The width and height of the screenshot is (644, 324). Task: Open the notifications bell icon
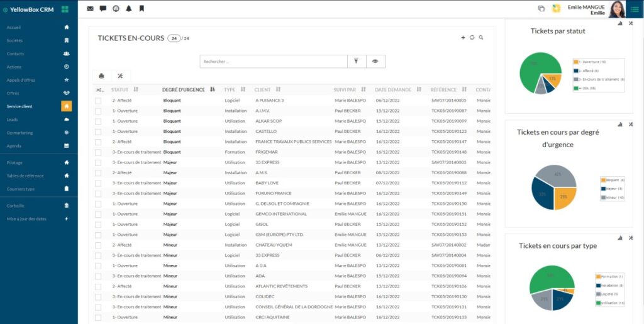click(129, 9)
